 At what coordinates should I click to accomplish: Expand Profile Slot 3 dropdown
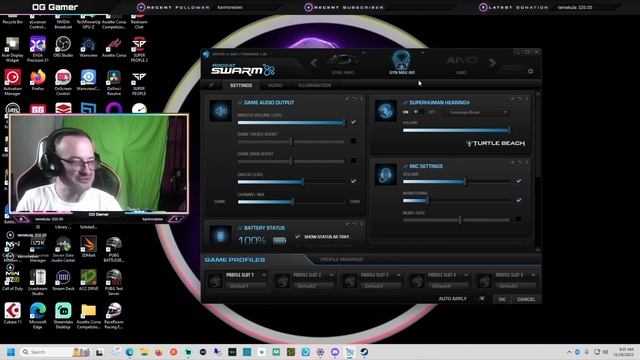(x=398, y=275)
